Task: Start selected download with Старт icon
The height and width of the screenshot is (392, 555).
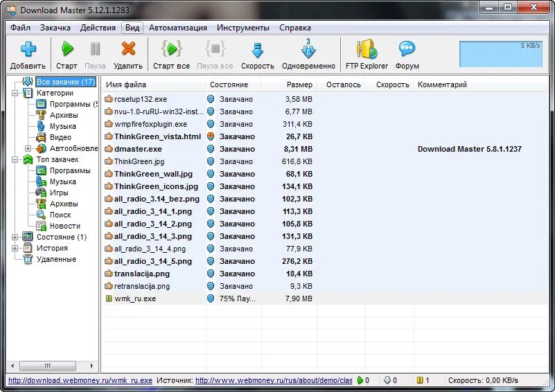Action: coord(67,48)
